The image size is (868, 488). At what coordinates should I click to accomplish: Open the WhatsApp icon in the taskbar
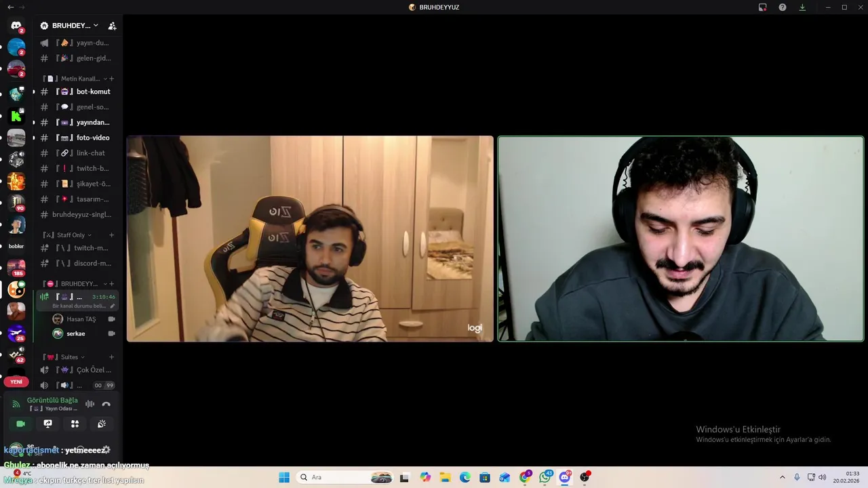coord(545,477)
